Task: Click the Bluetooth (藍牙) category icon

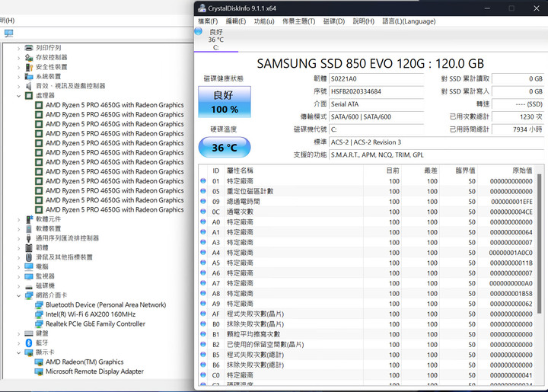Action: 29,343
